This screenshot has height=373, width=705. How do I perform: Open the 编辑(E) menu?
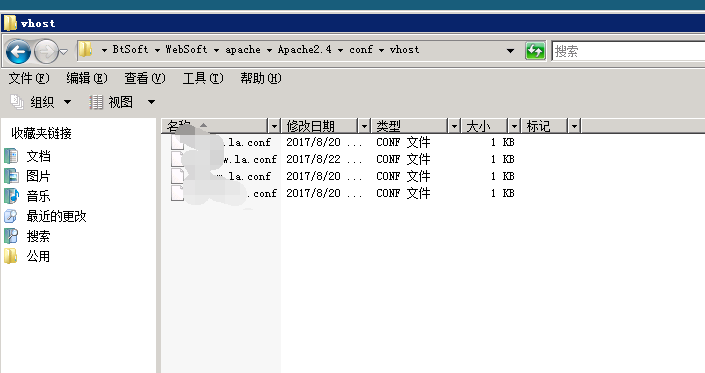click(87, 79)
